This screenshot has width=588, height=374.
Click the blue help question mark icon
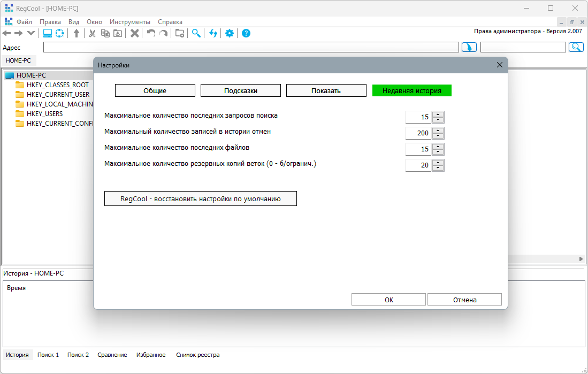(x=246, y=33)
